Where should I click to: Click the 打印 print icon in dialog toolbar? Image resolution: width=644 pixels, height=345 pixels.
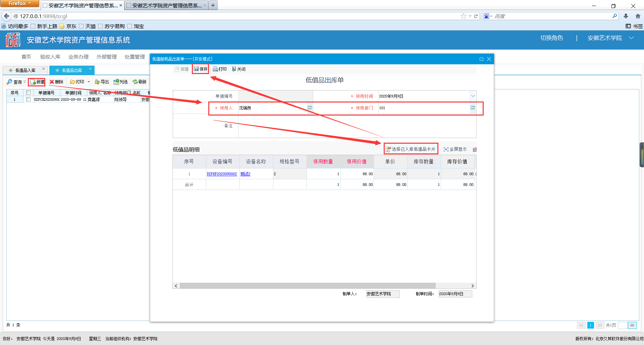pyautogui.click(x=215, y=69)
